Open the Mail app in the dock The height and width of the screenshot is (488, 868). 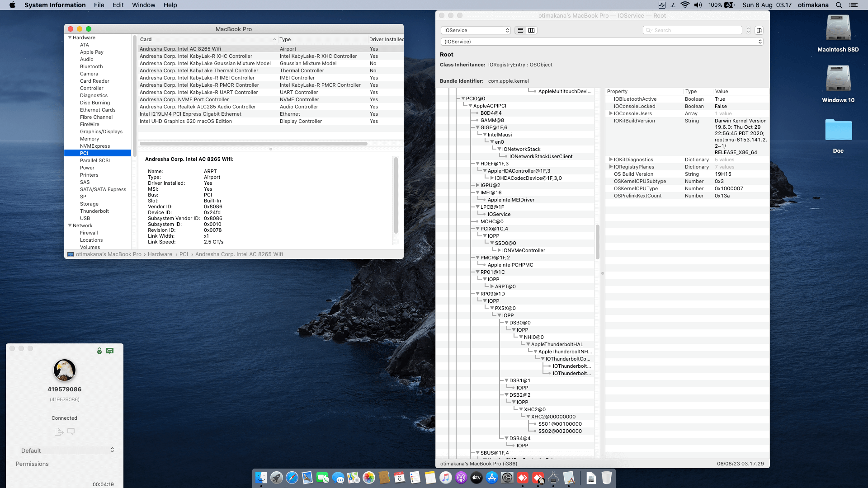307,478
